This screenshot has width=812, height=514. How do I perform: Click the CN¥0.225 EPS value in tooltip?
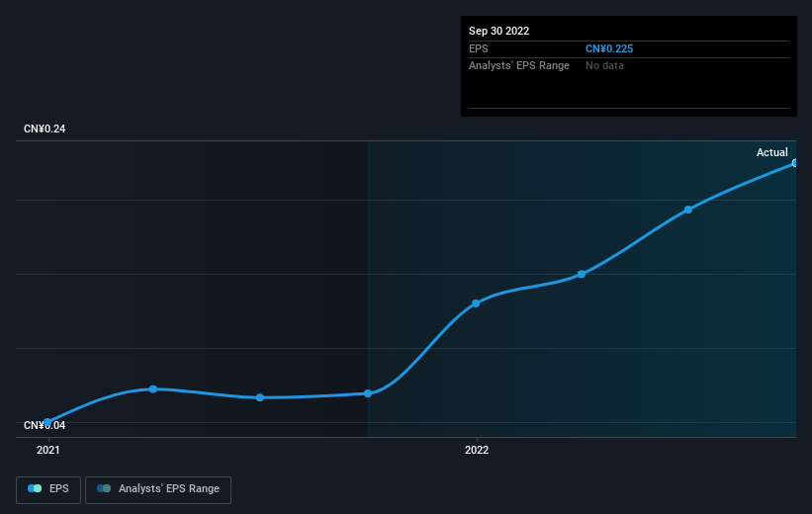click(609, 48)
